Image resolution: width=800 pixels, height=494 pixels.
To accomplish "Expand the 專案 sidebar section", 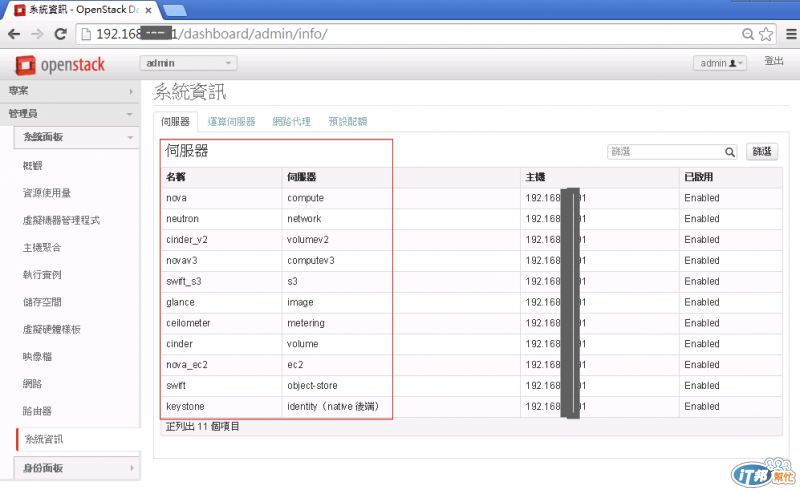I will (70, 91).
